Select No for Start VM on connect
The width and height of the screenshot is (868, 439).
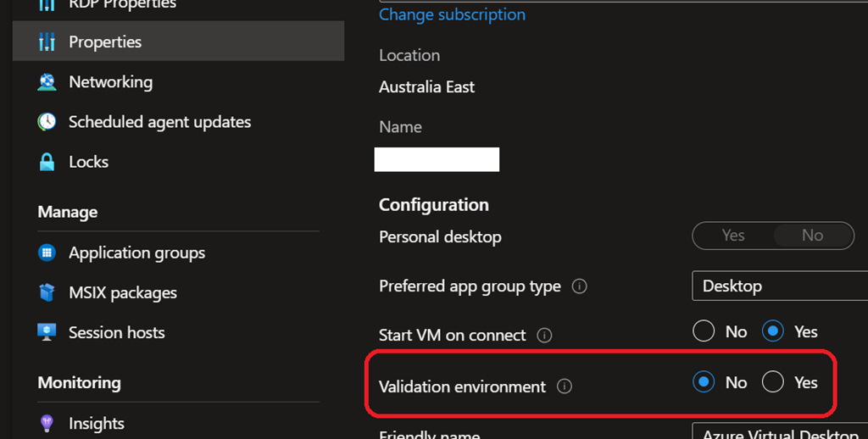[704, 331]
